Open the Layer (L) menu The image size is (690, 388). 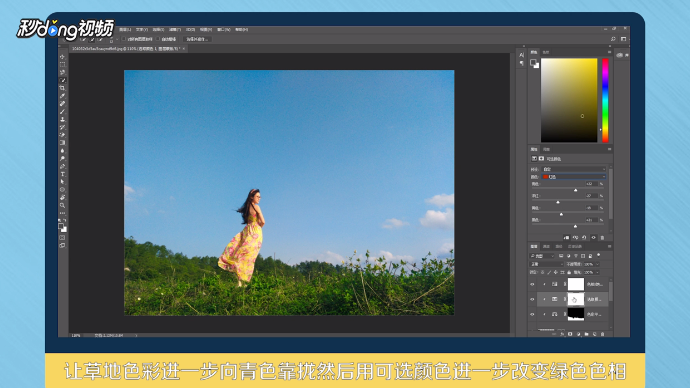click(125, 29)
